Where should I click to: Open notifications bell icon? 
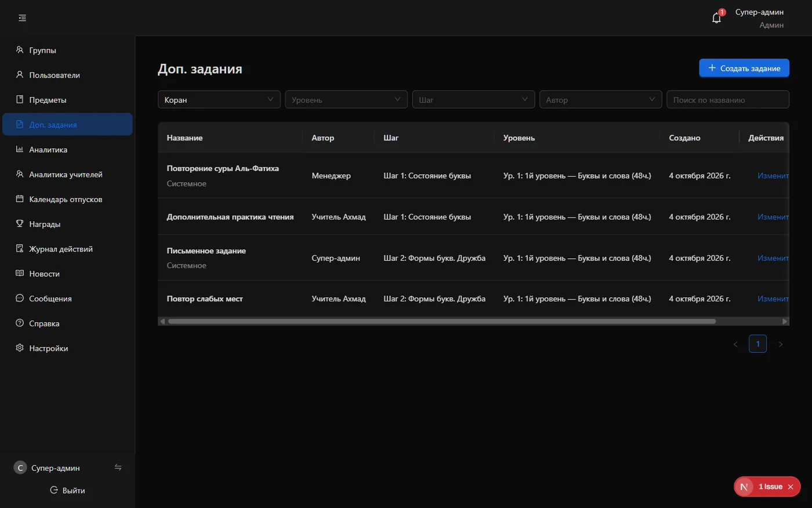point(716,18)
